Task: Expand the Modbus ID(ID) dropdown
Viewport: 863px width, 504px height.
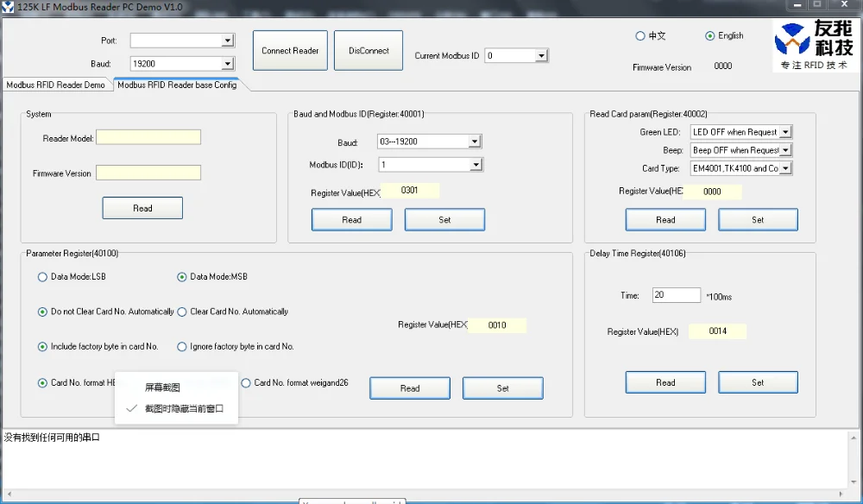Action: 476,165
